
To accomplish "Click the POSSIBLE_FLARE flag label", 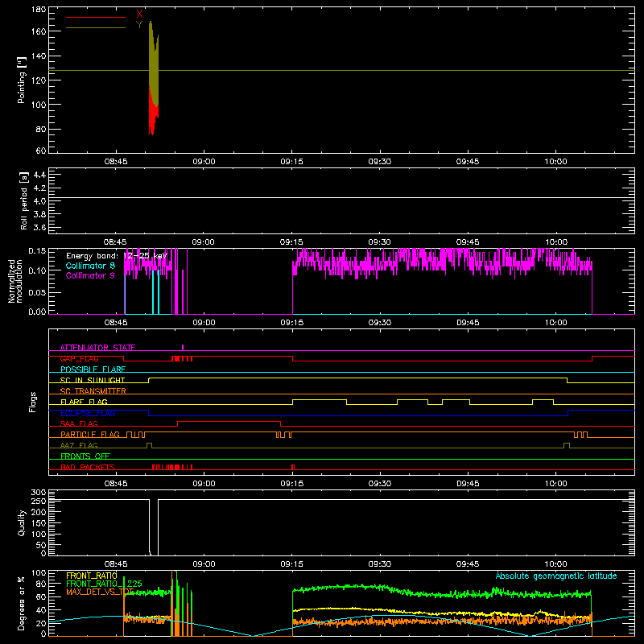I will pos(93,369).
